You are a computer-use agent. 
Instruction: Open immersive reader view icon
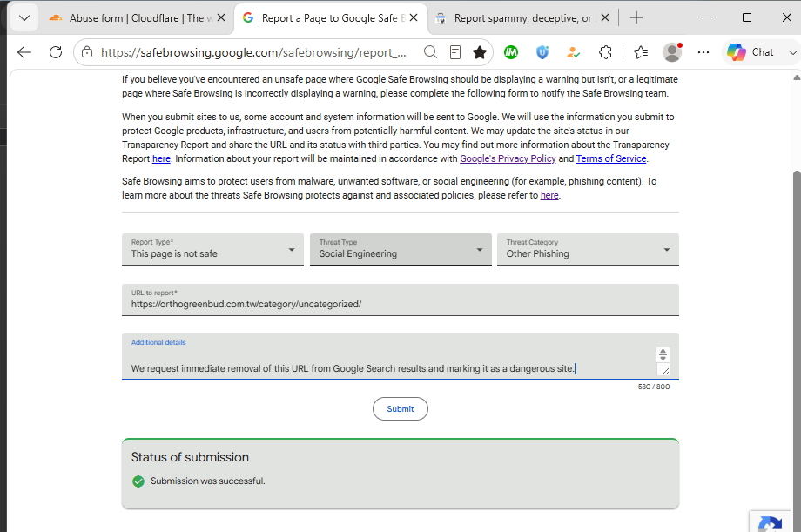pyautogui.click(x=455, y=52)
